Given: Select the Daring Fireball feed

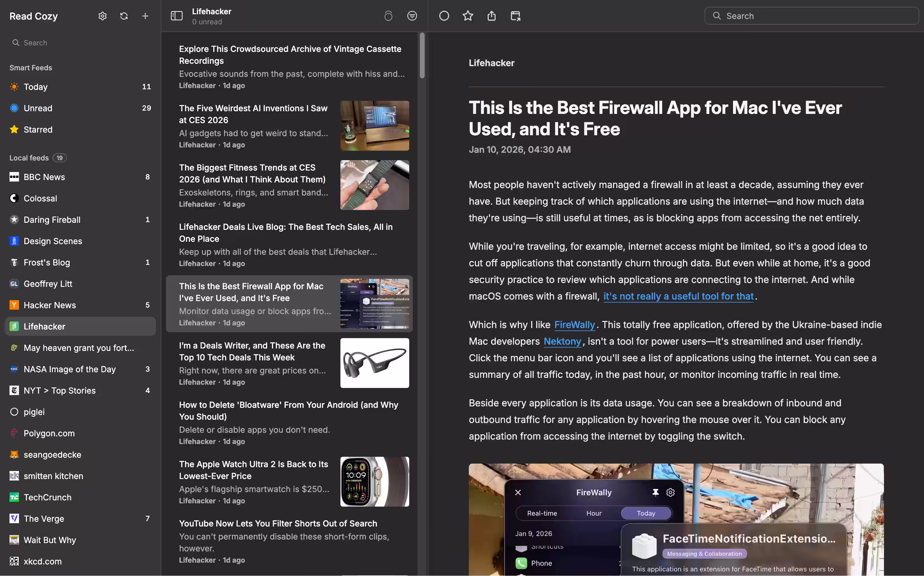Looking at the screenshot, I should (x=80, y=220).
